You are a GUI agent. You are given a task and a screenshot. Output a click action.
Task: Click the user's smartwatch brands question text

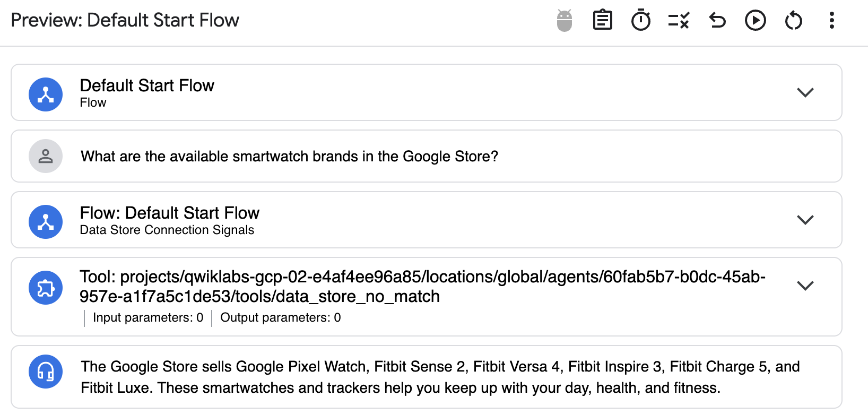[289, 157]
